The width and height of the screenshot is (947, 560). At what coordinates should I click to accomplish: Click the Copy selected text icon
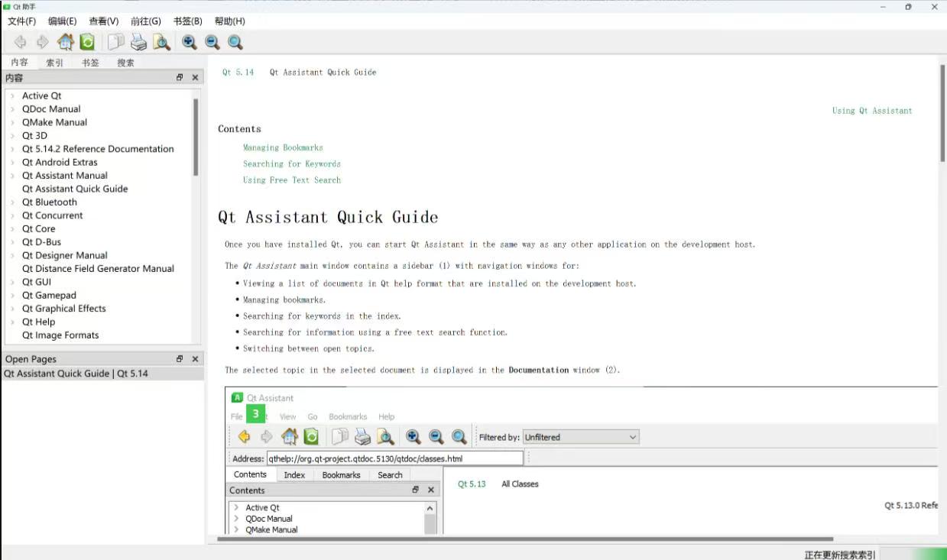coord(115,42)
